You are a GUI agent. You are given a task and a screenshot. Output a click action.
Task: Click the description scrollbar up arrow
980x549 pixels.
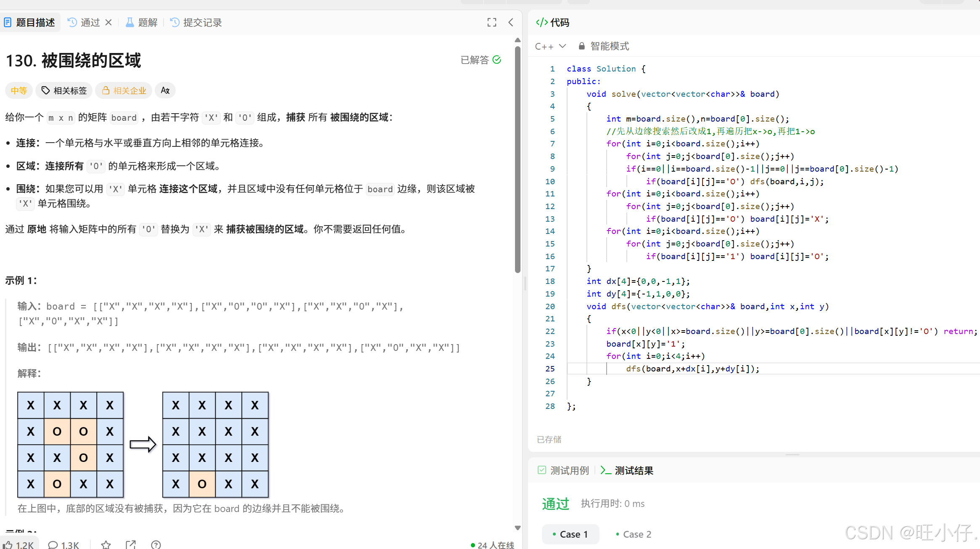tap(518, 40)
